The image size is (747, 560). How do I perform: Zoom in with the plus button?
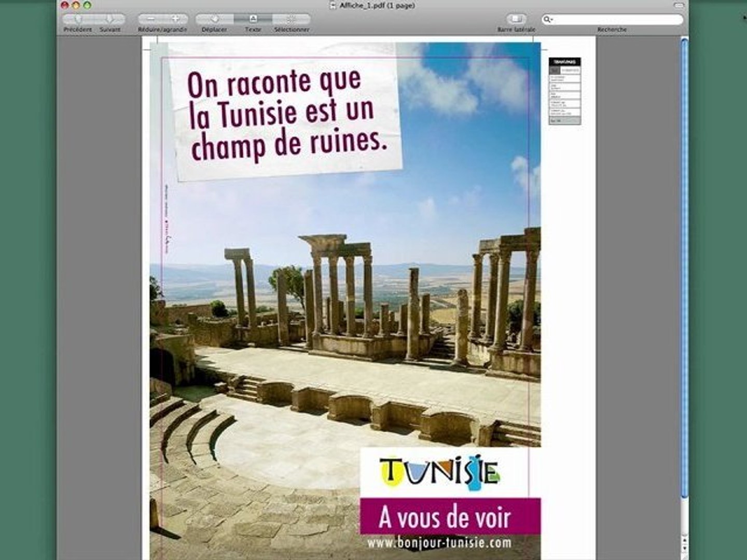[175, 19]
